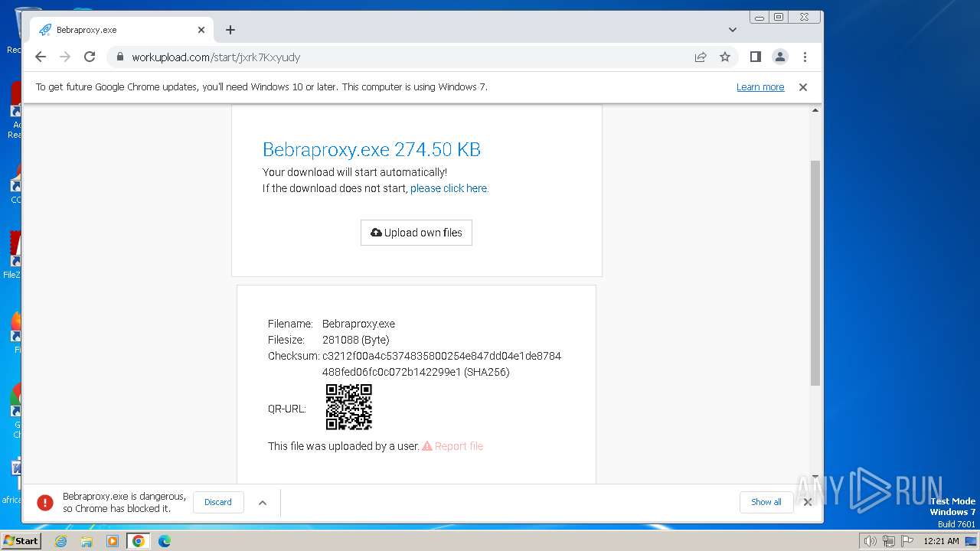Screen dimensions: 980x551
Task: Select the filesize value 281088 (Byte)
Action: click(x=356, y=340)
